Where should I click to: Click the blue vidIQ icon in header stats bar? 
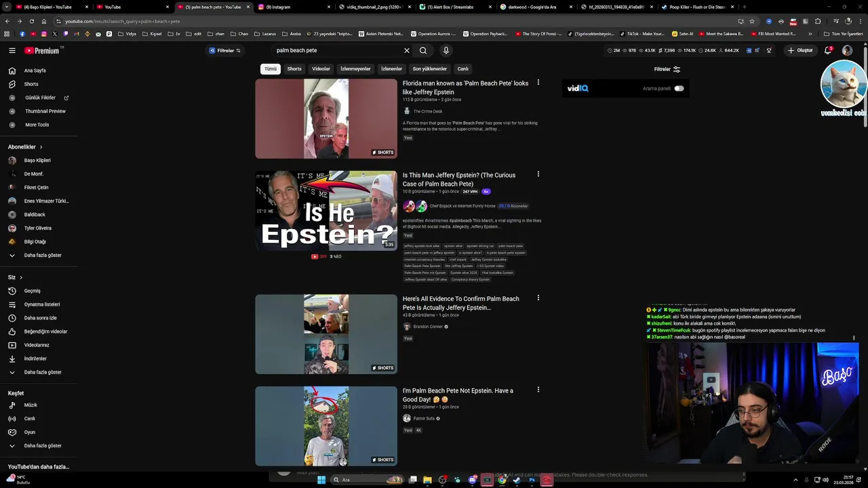[x=749, y=50]
